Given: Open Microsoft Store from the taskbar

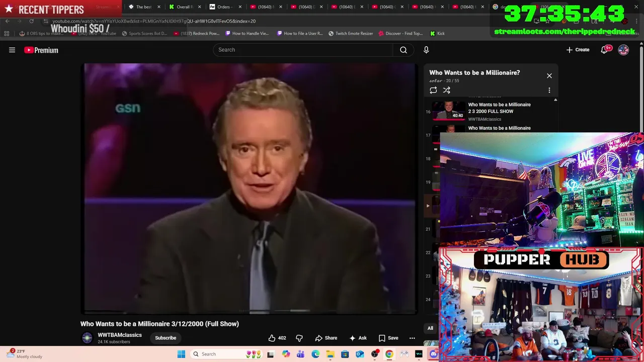Looking at the screenshot, I should 345,354.
